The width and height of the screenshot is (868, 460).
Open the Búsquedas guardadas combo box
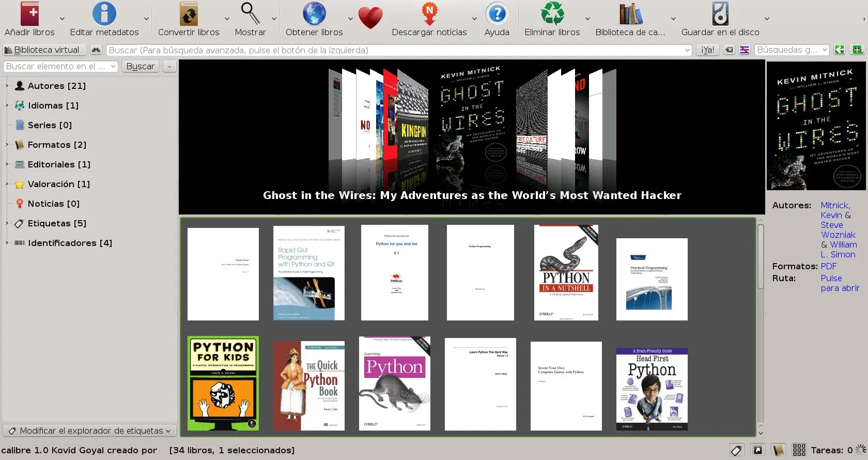point(792,50)
